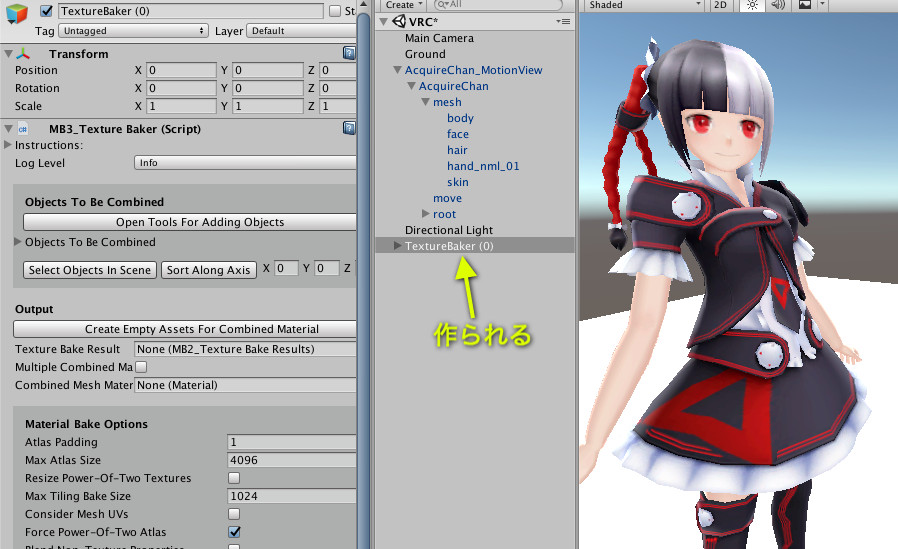Viewport: 898px width, 549px height.
Task: Open MB3_Texture Baker help icon
Action: [x=349, y=128]
